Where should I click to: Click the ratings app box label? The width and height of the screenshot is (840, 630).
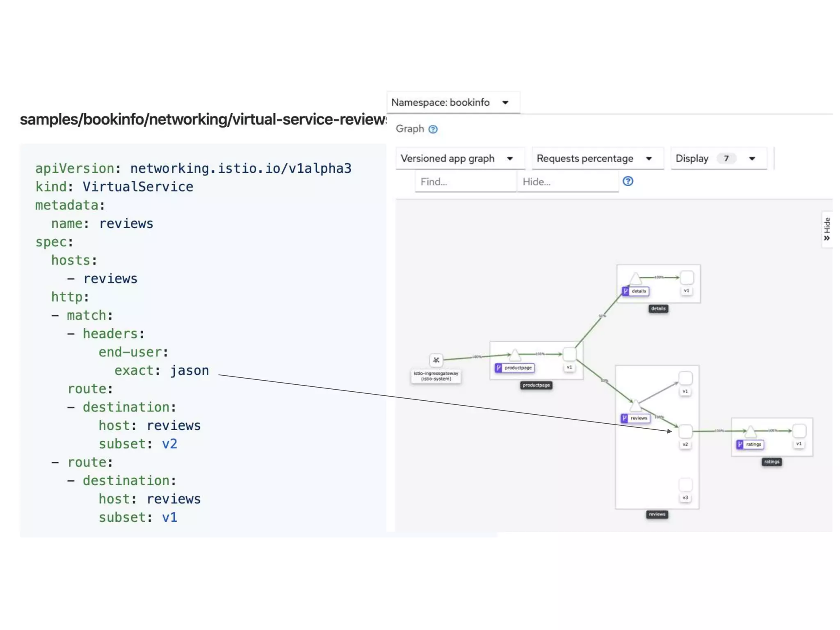tap(771, 462)
